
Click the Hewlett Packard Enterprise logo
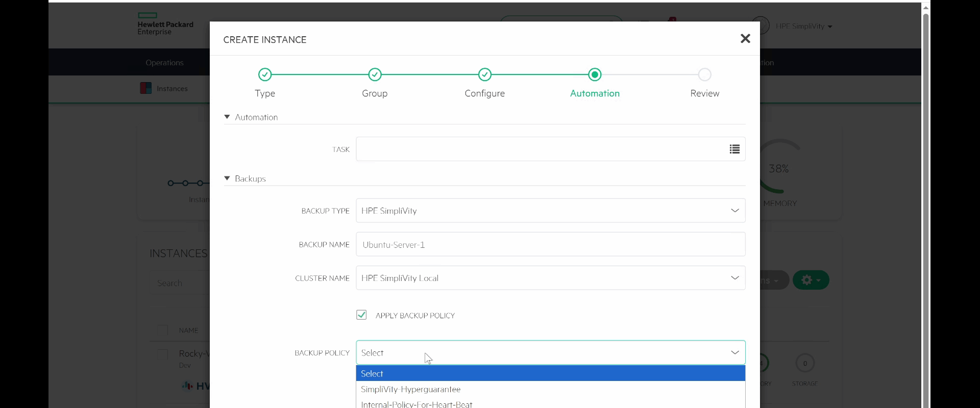pos(165,24)
